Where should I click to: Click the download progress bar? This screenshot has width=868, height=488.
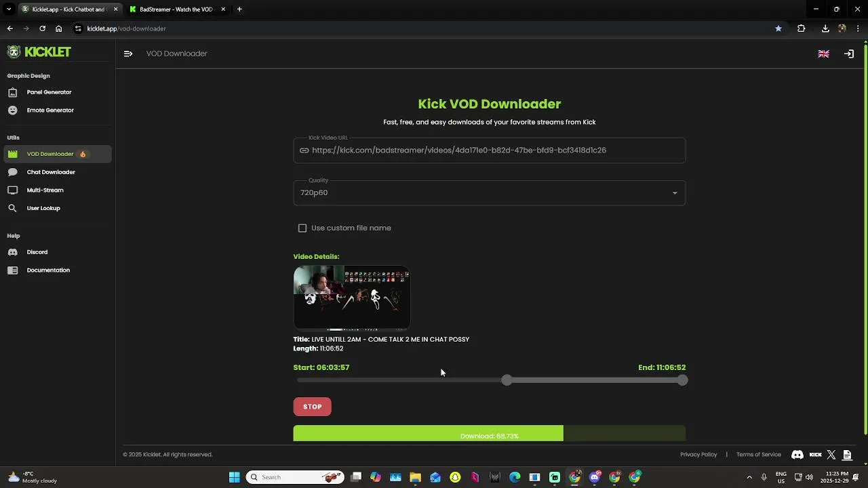(x=489, y=434)
